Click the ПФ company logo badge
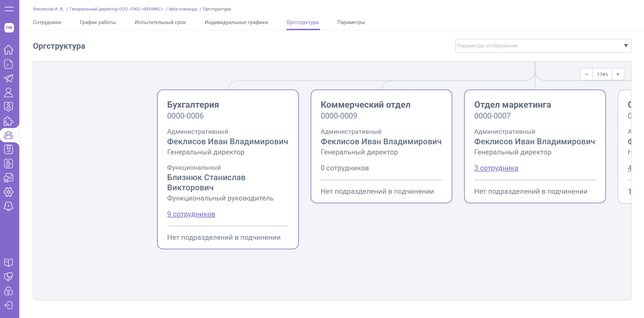This screenshot has height=318, width=644. [9, 28]
